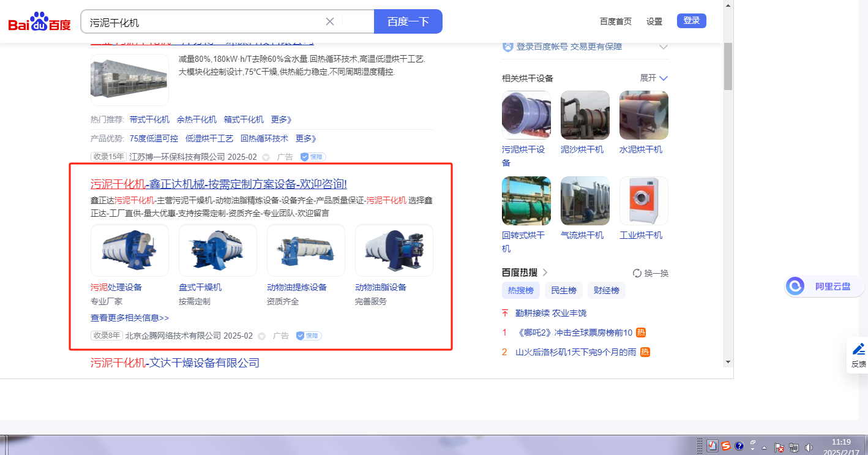Click the 百度一下 search button
Screen dimensions: 868x455
pos(408,21)
